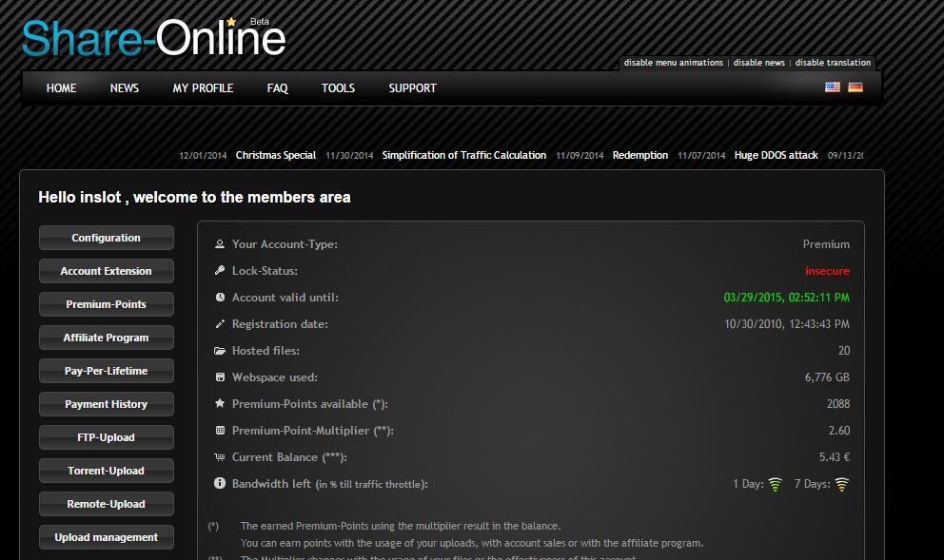Click disable translation
The width and height of the screenshot is (944, 560).
(833, 63)
